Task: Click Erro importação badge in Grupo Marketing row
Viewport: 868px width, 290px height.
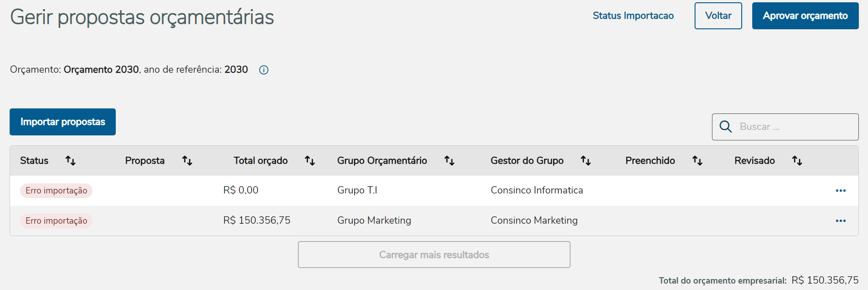Action: point(56,221)
